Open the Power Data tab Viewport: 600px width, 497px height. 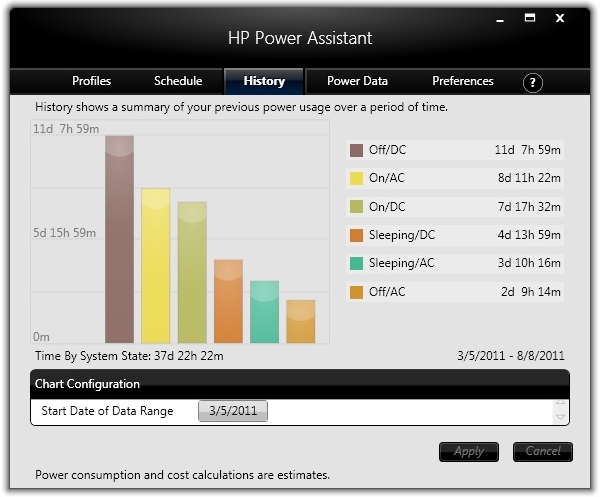click(357, 81)
